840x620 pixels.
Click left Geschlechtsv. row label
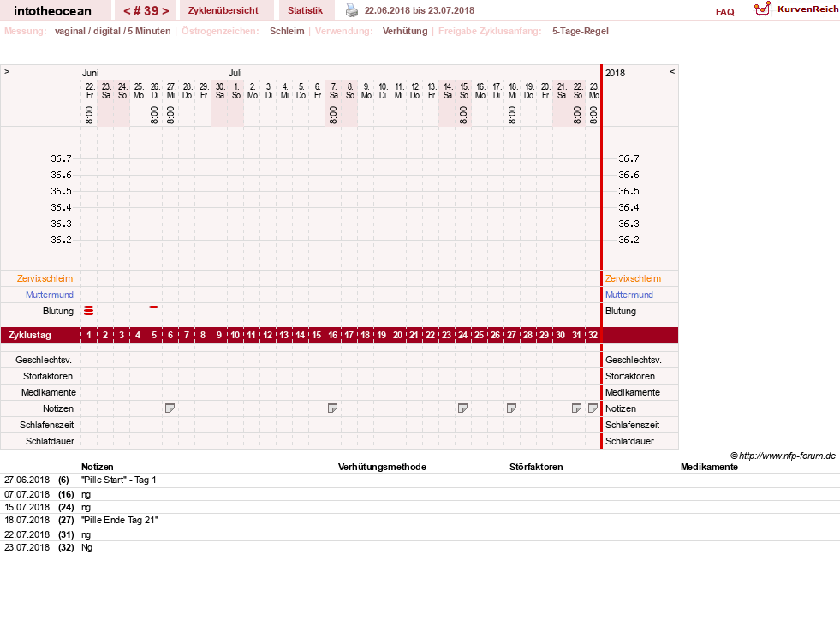click(44, 360)
